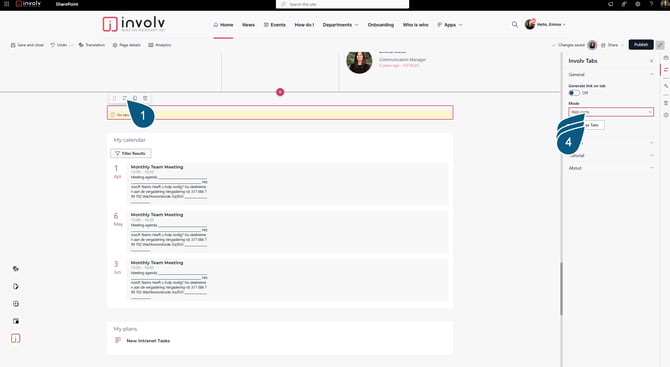
Task: Open Monthly Team Meeting on 1 Apr
Action: pyautogui.click(x=157, y=167)
